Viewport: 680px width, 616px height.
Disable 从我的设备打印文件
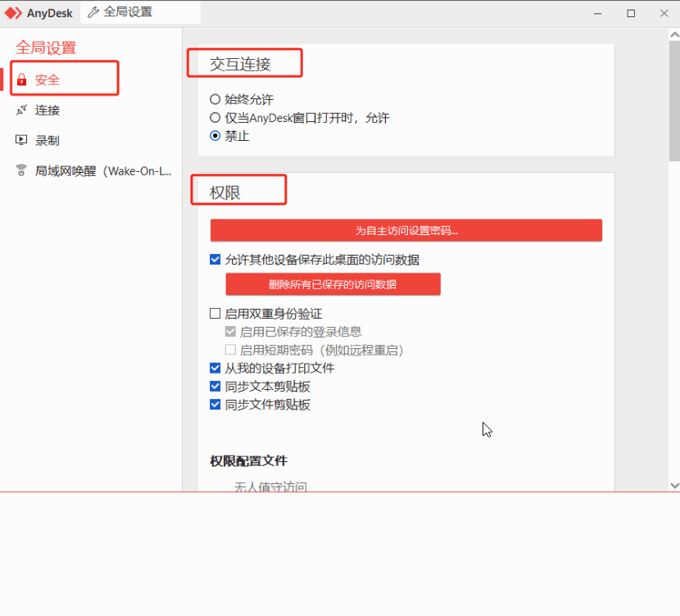pos(215,368)
